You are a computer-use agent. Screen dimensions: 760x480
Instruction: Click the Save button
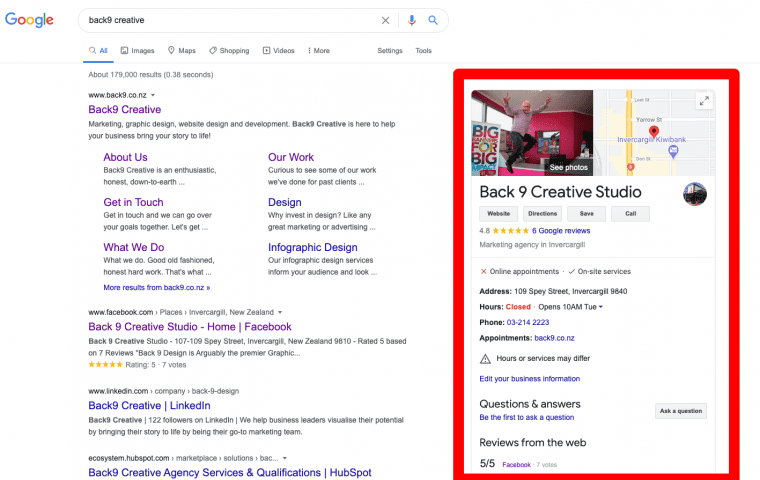coord(586,214)
